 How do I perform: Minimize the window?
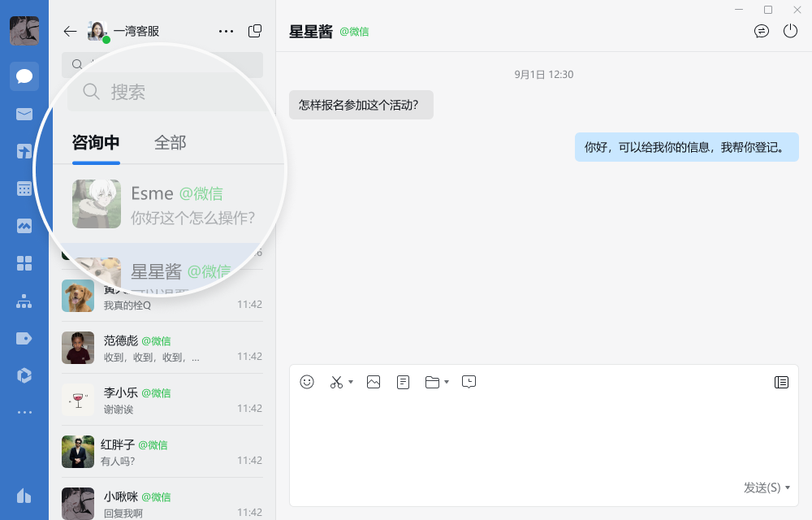(739, 9)
